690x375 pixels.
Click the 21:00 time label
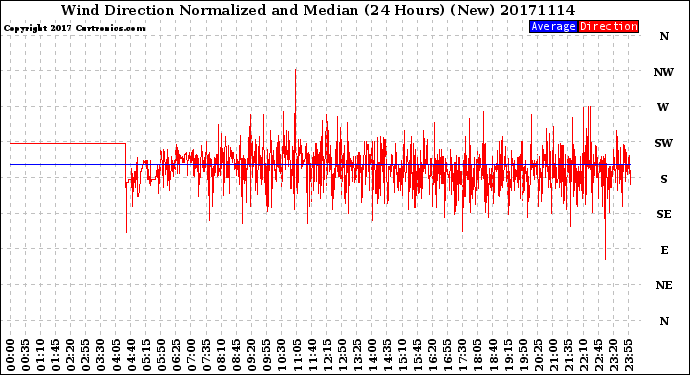click(x=553, y=355)
